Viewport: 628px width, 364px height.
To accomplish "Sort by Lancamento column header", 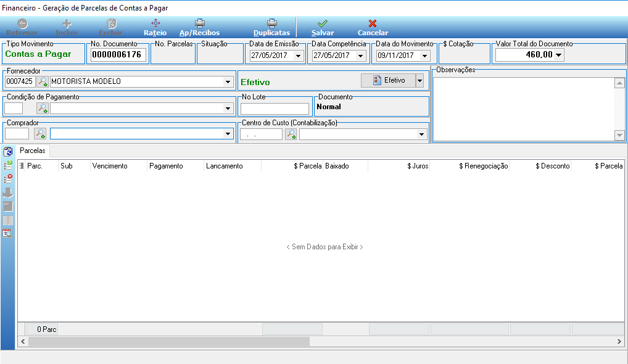I will click(x=233, y=166).
